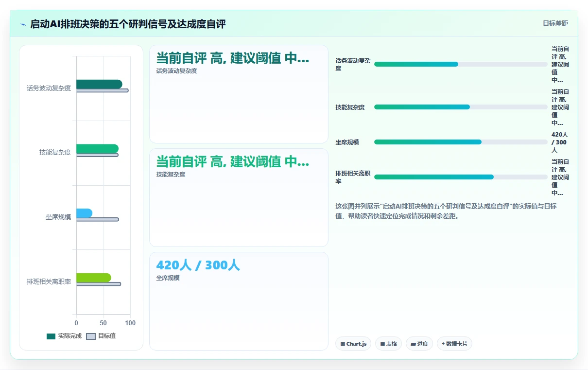Click the 目标差距 label in the header
Screen dimensions: 588x370
click(555, 23)
